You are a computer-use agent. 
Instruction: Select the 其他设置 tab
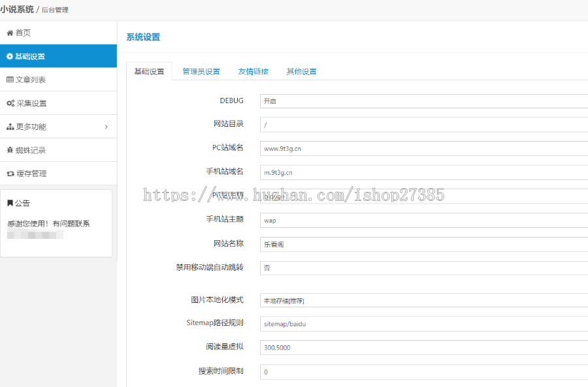pos(301,71)
